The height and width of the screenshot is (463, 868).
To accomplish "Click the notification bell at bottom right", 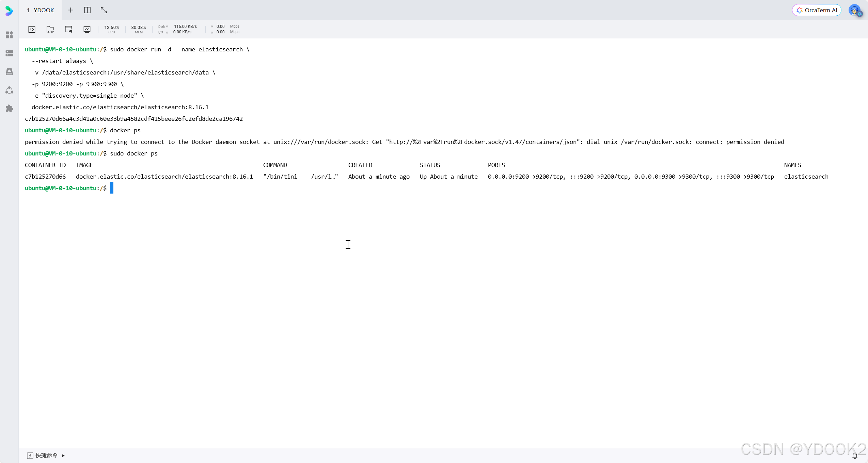I will (x=855, y=456).
